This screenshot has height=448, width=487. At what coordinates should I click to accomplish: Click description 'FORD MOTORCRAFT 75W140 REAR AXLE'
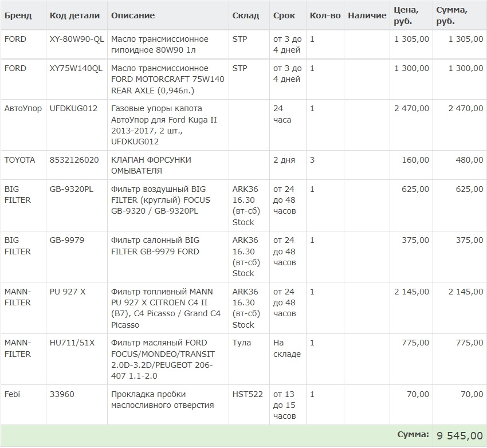[168, 85]
